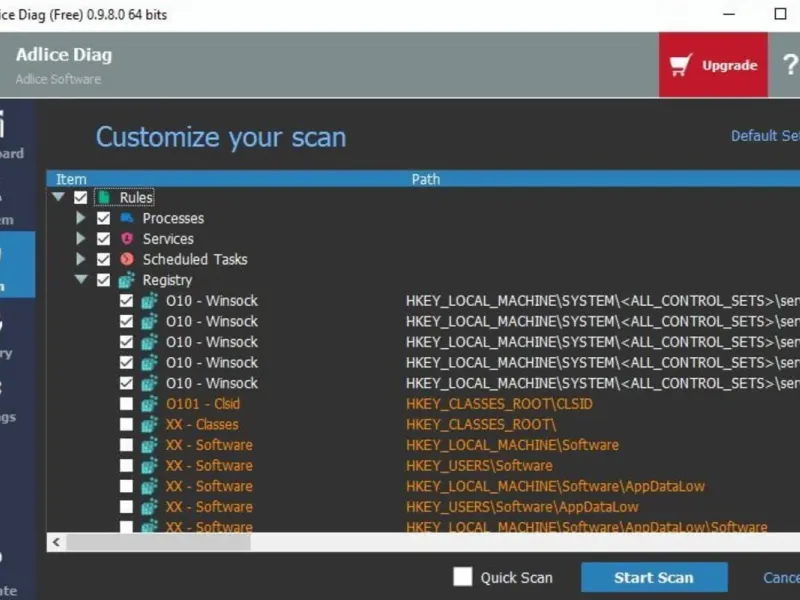The width and height of the screenshot is (800, 600).
Task: Uncheck the Registry checkbox
Action: (x=104, y=280)
